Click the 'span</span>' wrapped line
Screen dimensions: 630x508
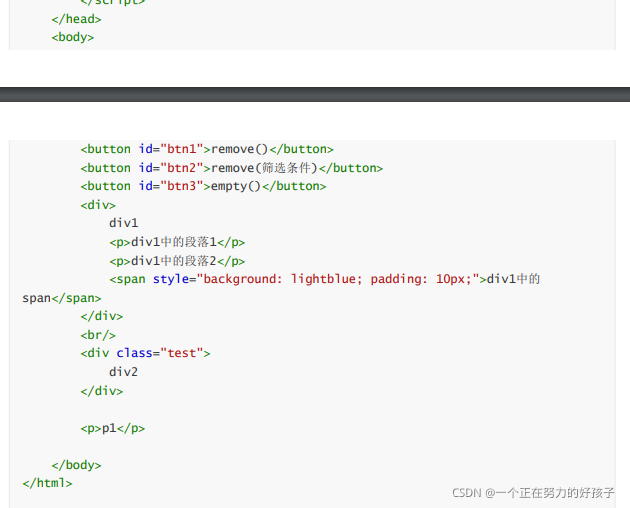click(62, 298)
